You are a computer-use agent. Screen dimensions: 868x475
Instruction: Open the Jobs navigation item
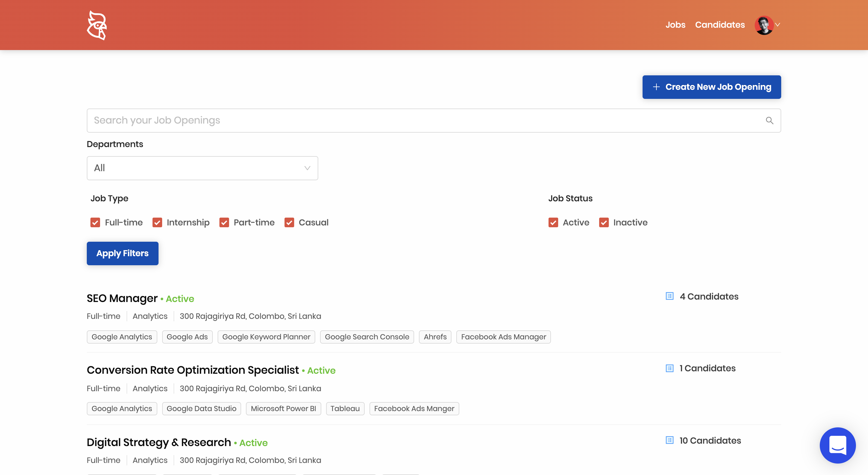point(675,25)
